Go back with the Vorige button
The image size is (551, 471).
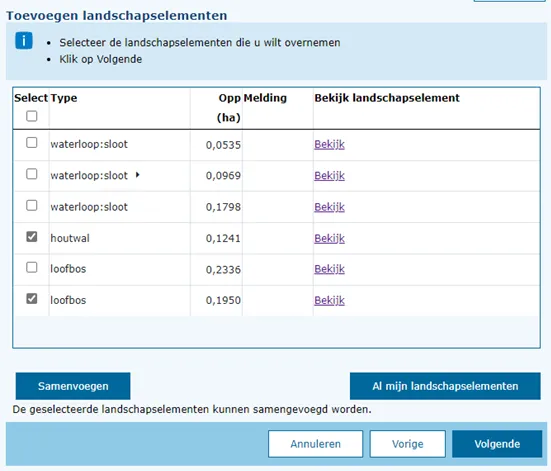[408, 444]
